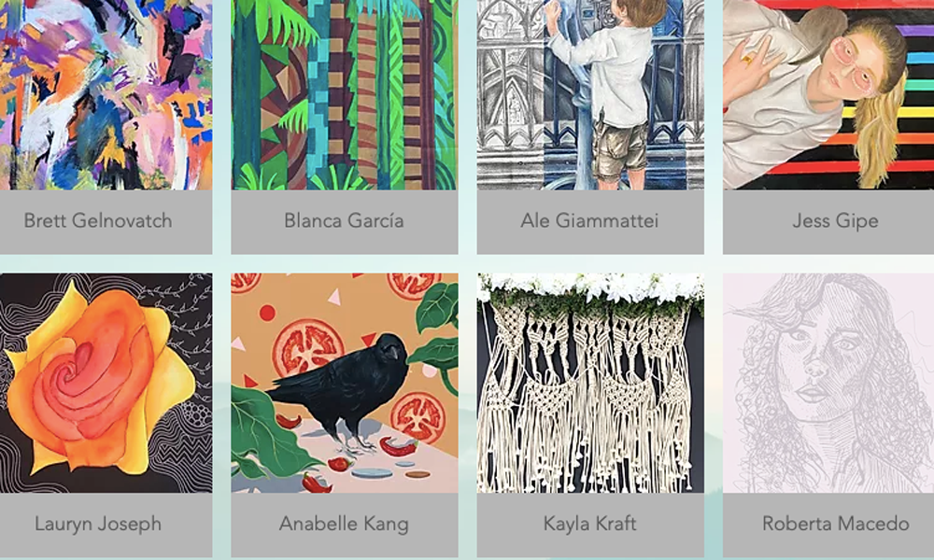Open Blanca García's jungle pattern artwork
The width and height of the screenshot is (934, 560).
pos(345,94)
